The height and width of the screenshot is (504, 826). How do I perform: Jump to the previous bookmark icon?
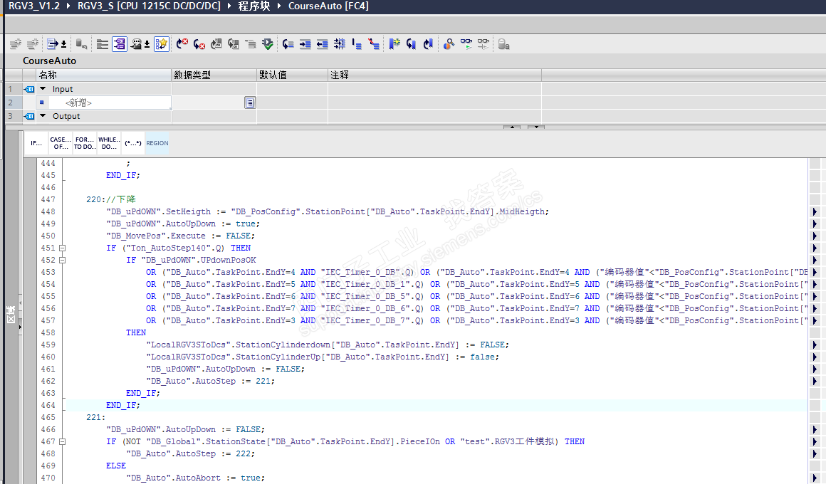(428, 44)
